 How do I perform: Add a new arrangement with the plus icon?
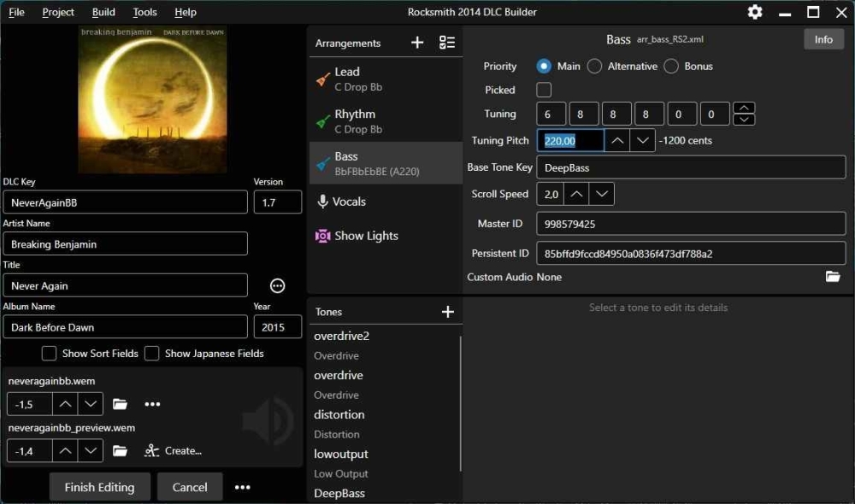pyautogui.click(x=417, y=43)
